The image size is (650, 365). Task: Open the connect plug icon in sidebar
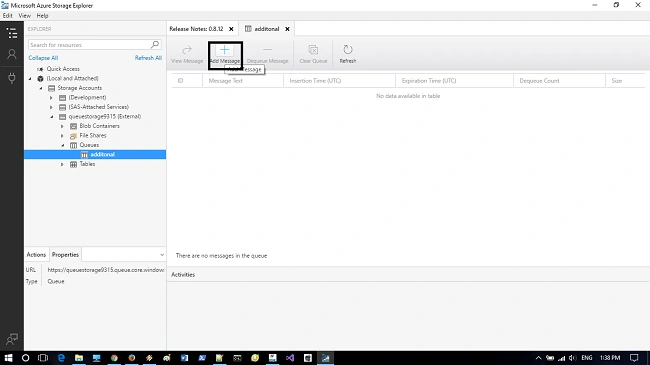click(x=12, y=78)
